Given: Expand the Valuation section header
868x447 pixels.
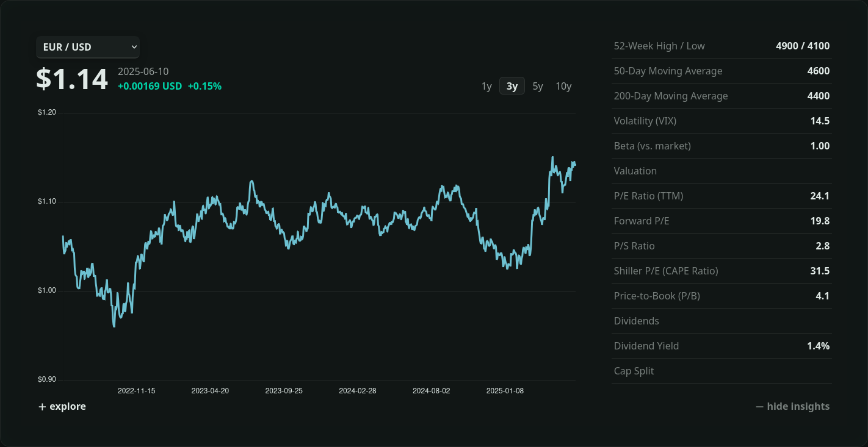Looking at the screenshot, I should coord(635,171).
